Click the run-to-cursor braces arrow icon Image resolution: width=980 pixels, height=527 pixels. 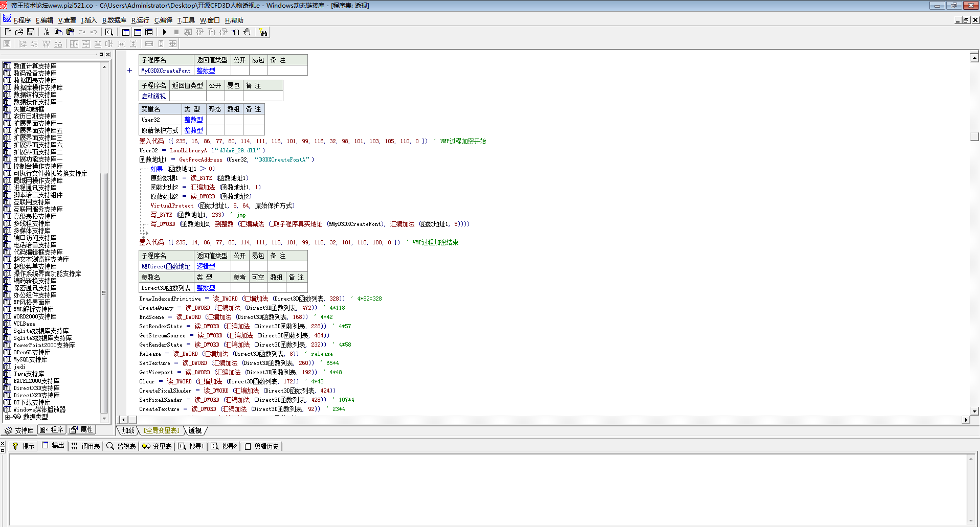(235, 32)
